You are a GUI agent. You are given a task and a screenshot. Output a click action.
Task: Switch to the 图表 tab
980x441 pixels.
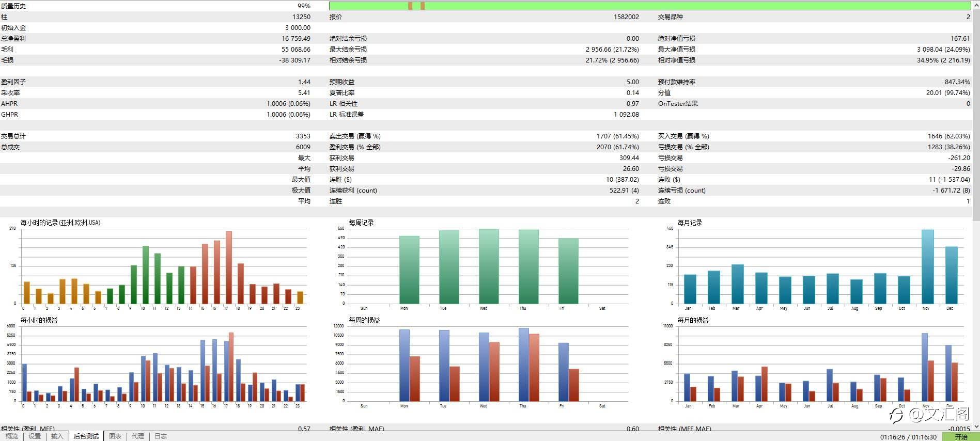click(x=115, y=436)
